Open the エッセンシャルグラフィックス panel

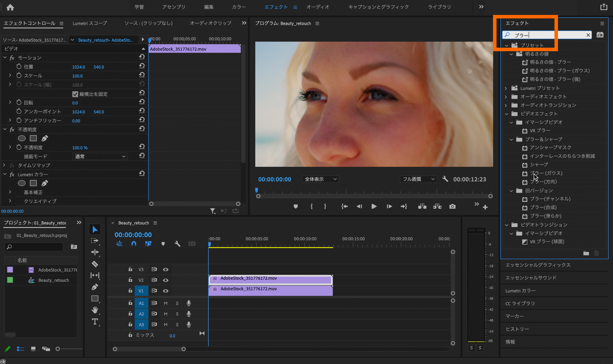(538, 265)
